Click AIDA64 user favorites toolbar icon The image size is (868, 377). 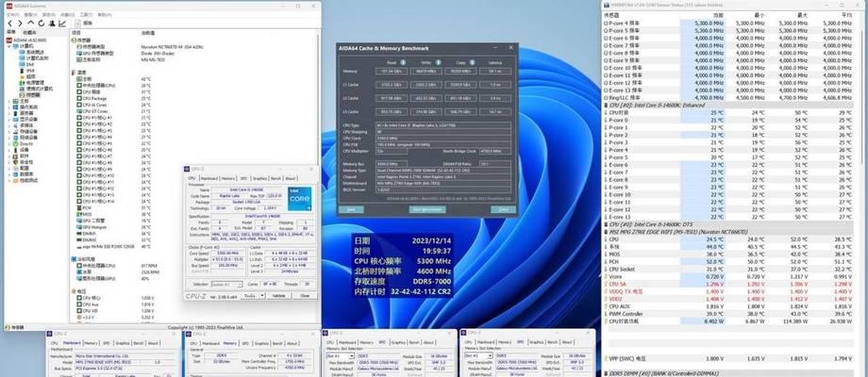click(52, 24)
